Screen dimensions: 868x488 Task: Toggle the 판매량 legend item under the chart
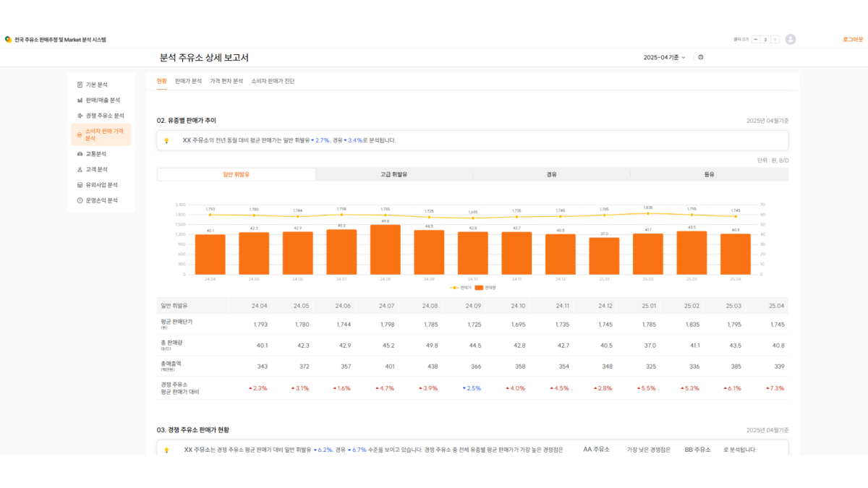tap(486, 287)
